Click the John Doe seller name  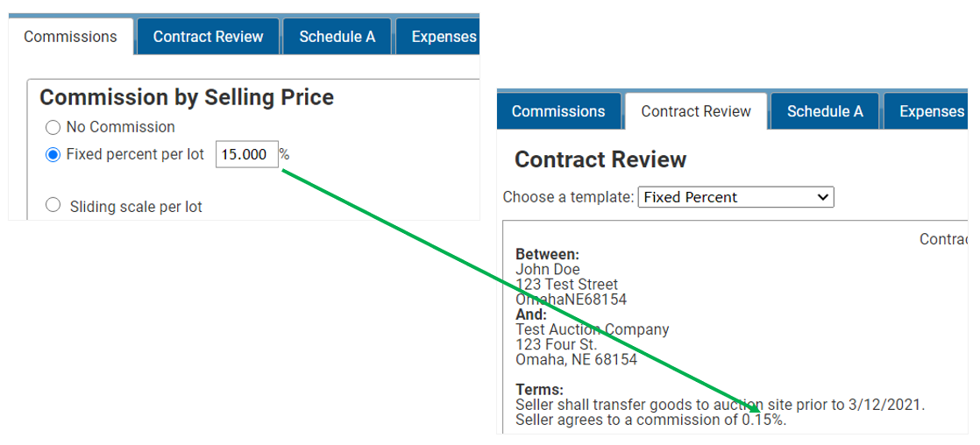pos(548,270)
